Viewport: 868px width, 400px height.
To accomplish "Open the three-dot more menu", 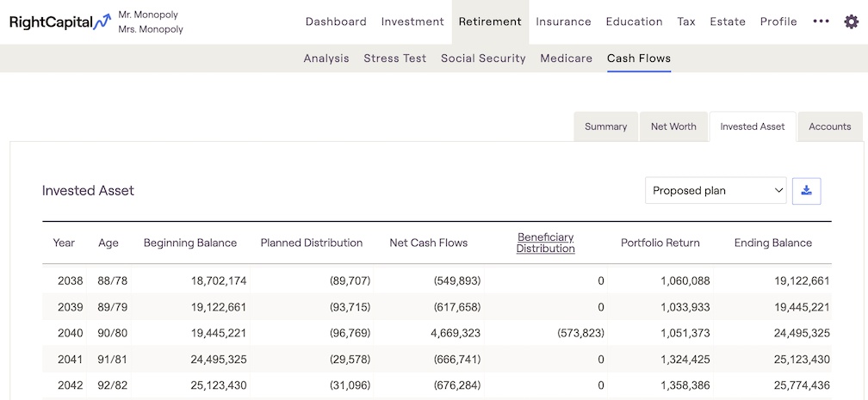I will pos(821,21).
